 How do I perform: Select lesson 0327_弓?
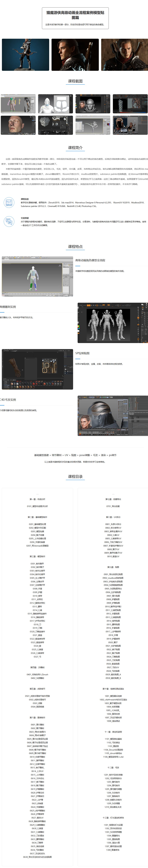click(37, 656)
